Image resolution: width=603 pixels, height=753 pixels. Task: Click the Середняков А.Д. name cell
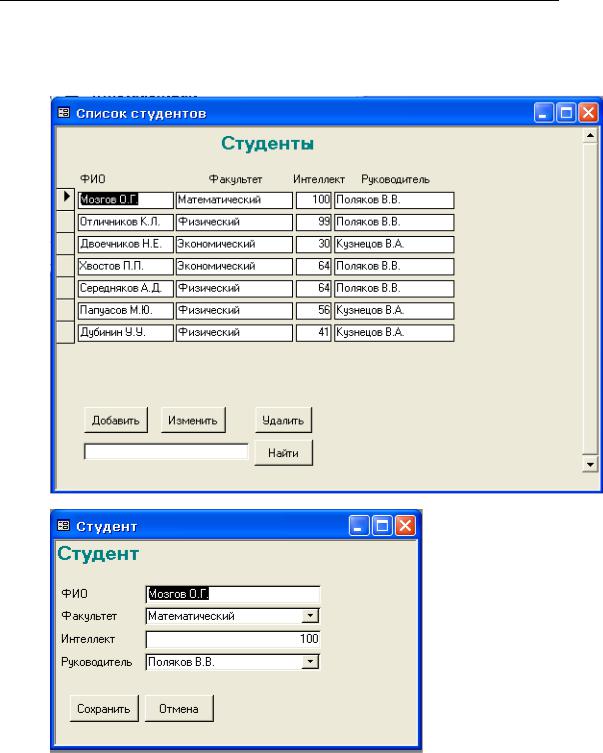125,288
